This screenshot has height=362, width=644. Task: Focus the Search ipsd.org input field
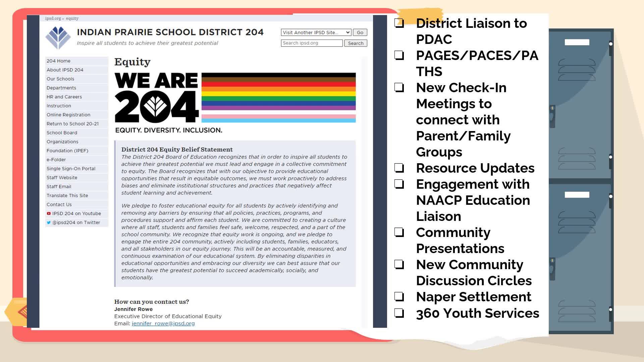click(x=312, y=43)
